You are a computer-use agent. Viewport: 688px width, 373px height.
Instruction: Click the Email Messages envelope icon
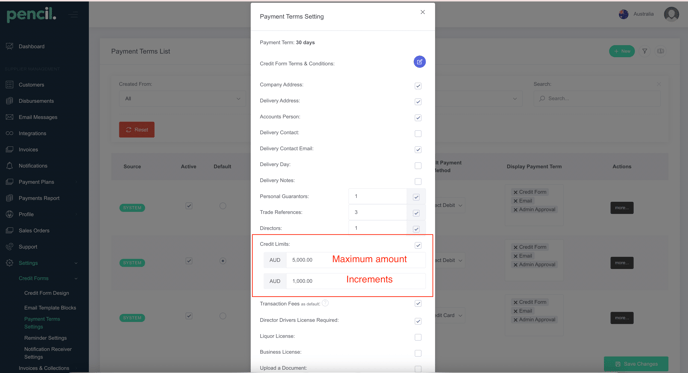[x=10, y=117]
